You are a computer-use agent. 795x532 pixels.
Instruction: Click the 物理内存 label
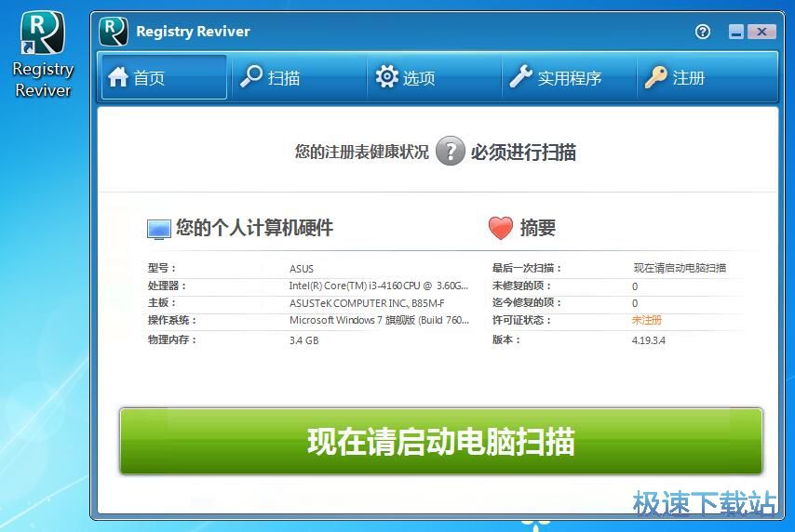coord(171,339)
